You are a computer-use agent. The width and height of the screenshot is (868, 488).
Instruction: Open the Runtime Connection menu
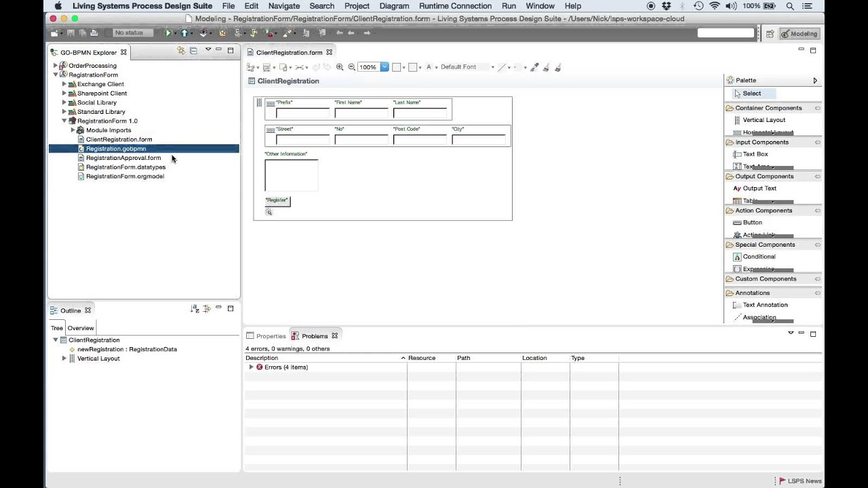pyautogui.click(x=455, y=6)
